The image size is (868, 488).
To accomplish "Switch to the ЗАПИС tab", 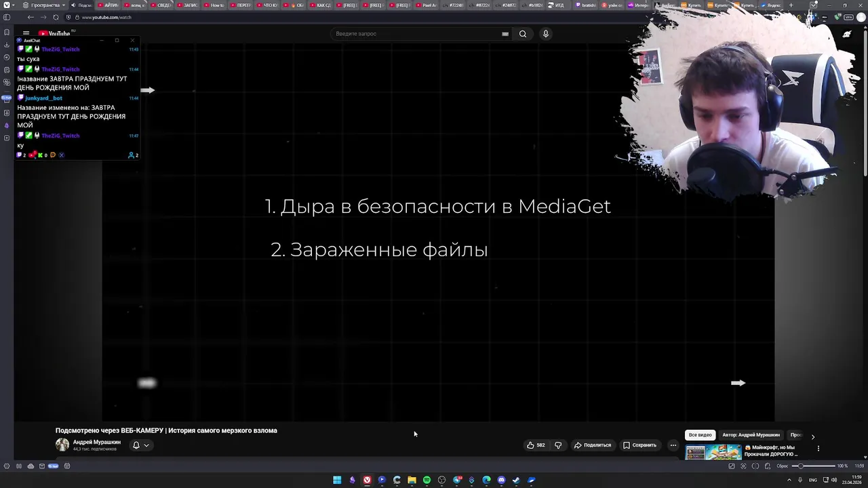I will pos(188,5).
